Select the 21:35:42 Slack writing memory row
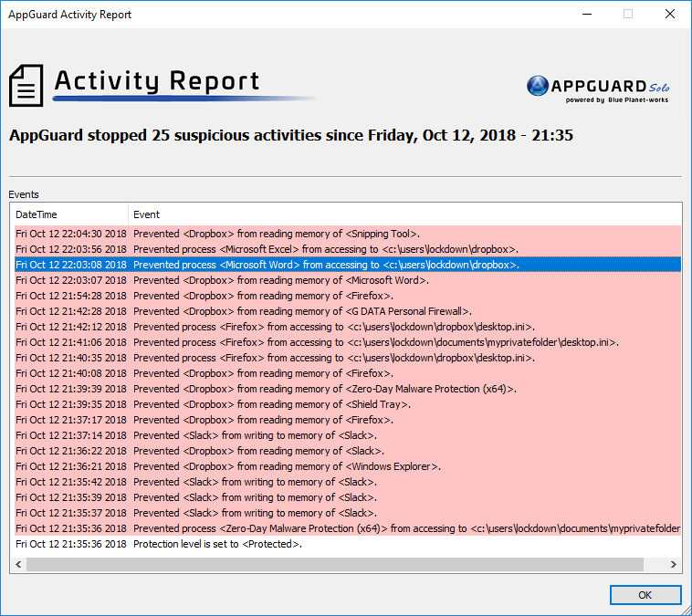692x616 pixels. tap(348, 482)
